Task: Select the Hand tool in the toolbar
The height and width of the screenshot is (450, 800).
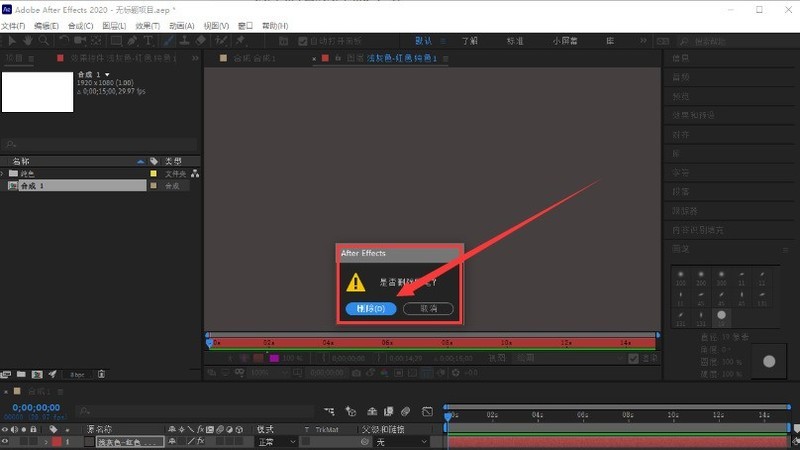Action: point(27,41)
